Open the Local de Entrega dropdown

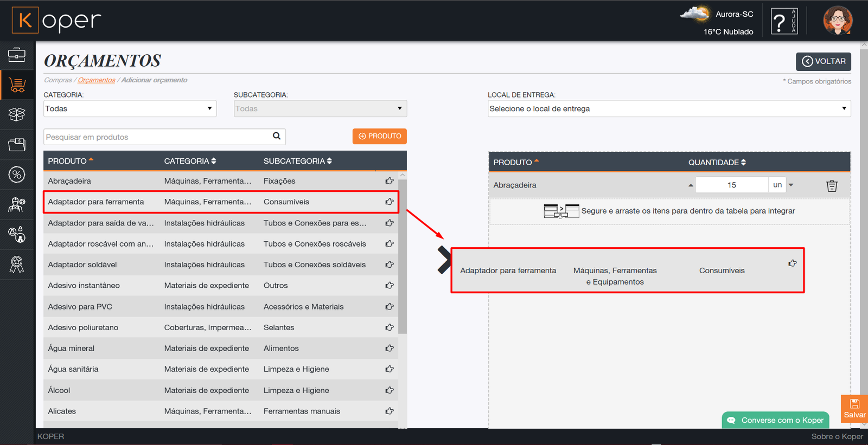tap(668, 108)
